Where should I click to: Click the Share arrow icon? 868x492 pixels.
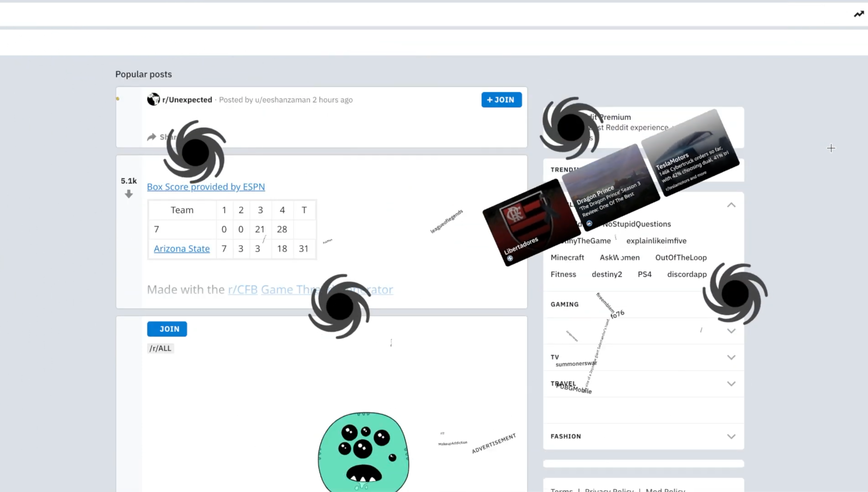coord(152,137)
